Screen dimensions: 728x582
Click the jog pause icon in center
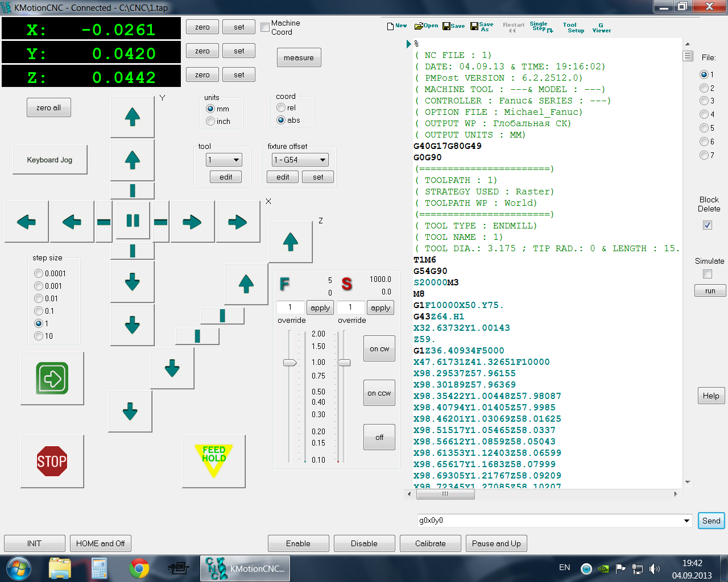tap(133, 221)
